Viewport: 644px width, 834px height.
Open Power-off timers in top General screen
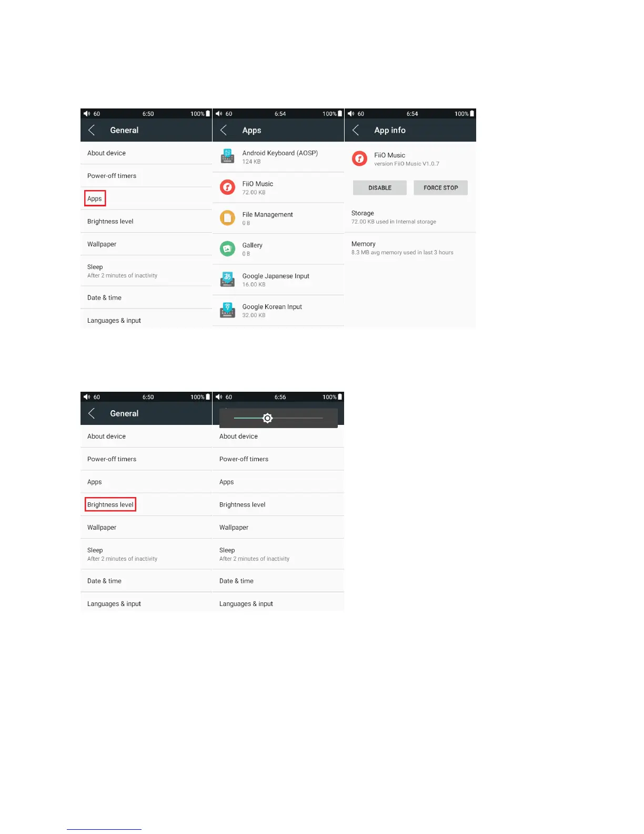pyautogui.click(x=146, y=176)
